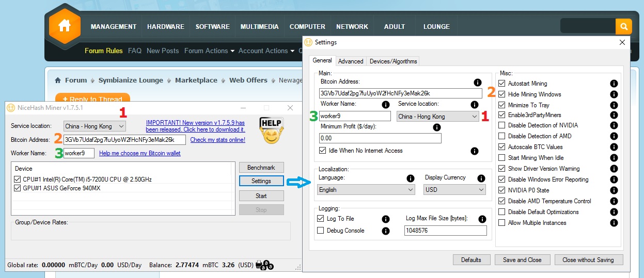Toggle Autostart Mining checkbox
Screen dimensions: 644x278
coord(501,83)
